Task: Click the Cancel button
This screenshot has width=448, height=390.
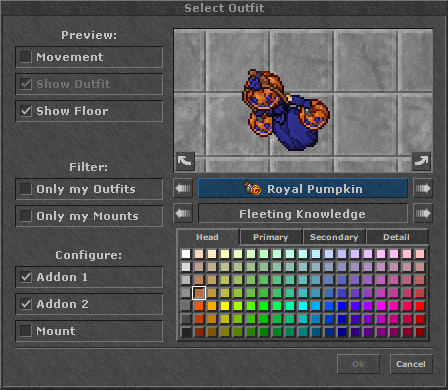Action: pos(411,364)
